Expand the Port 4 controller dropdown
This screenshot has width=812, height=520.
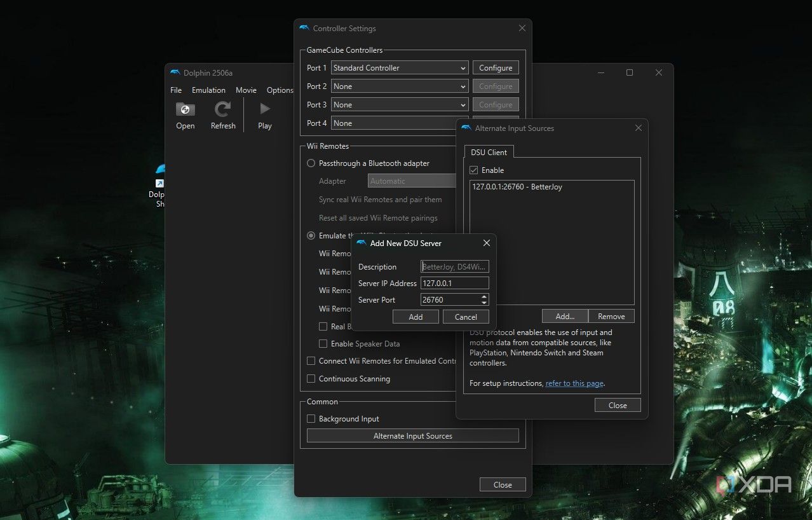click(x=393, y=123)
